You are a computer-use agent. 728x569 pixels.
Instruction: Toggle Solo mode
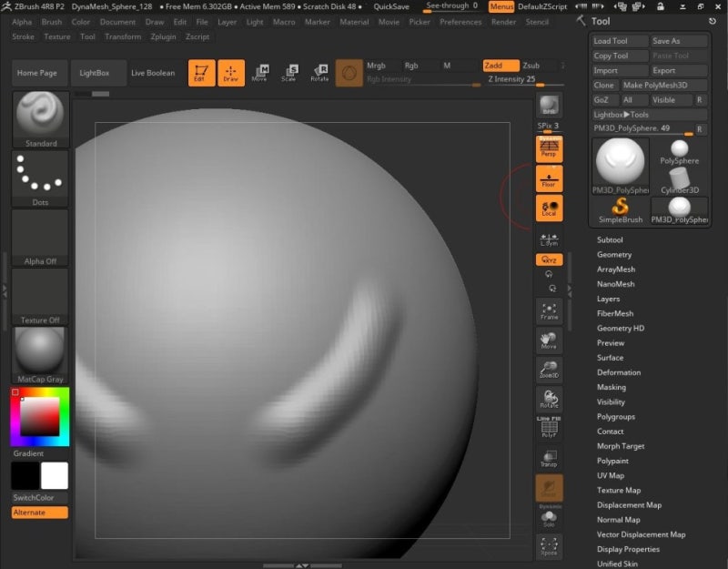(x=550, y=518)
